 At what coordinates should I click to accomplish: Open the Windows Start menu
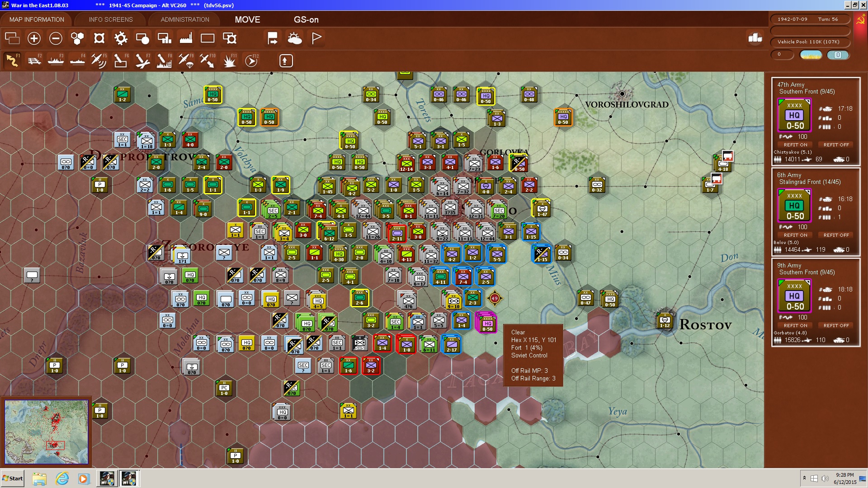pos(13,479)
